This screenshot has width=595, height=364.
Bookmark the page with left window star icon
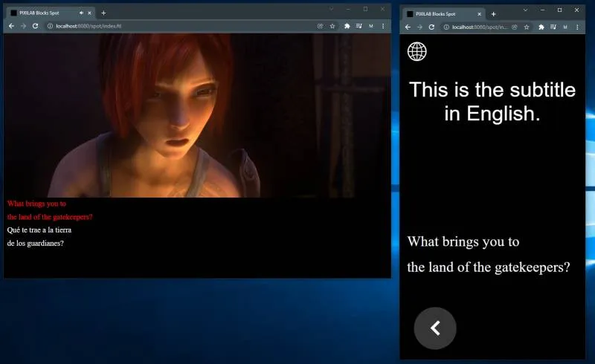(332, 26)
